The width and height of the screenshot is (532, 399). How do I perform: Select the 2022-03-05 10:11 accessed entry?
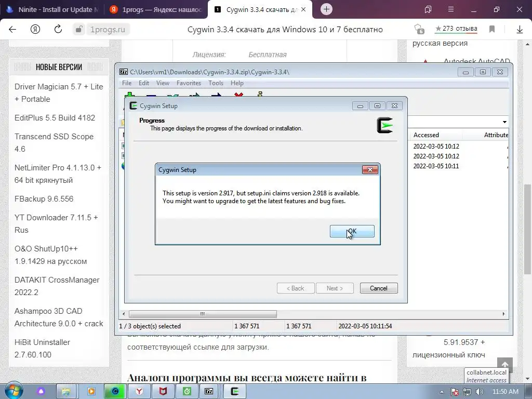436,166
